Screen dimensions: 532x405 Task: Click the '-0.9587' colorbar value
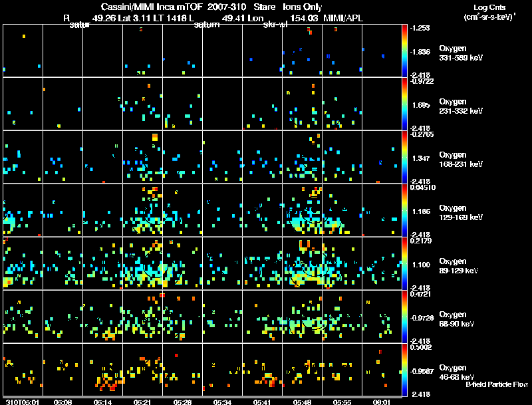coord(422,371)
